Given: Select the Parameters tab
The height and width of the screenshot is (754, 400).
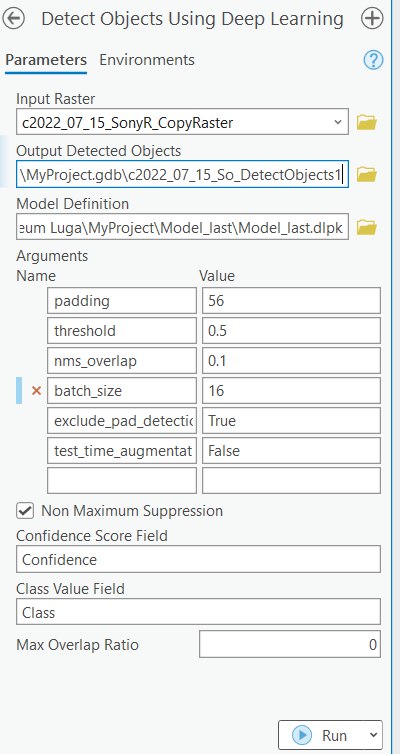Looking at the screenshot, I should click(46, 60).
